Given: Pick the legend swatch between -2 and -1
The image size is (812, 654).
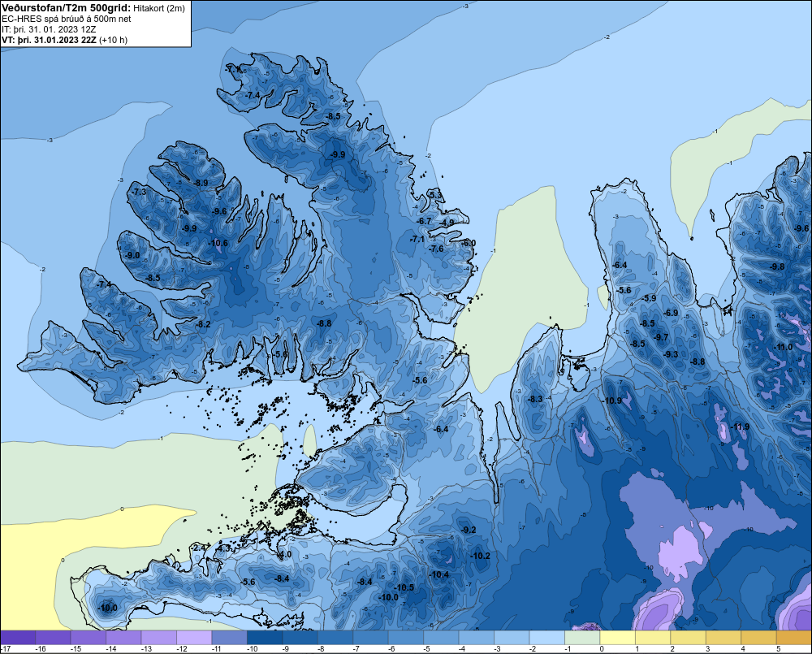Looking at the screenshot, I should coord(546,638).
